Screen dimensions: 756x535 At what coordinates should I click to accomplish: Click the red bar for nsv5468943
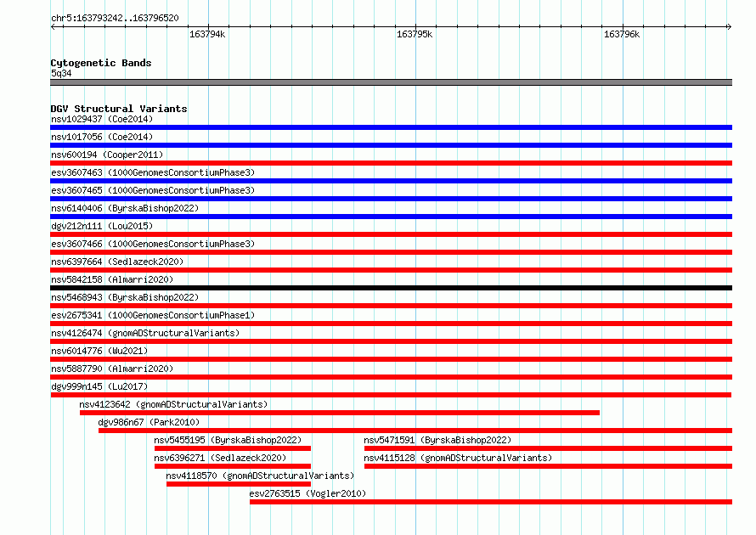point(391,306)
